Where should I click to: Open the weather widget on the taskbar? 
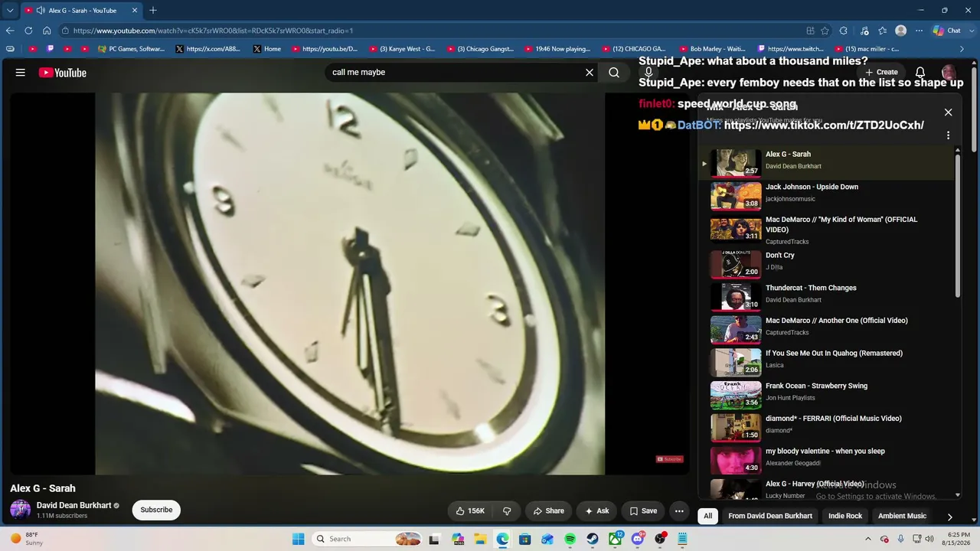click(x=27, y=539)
